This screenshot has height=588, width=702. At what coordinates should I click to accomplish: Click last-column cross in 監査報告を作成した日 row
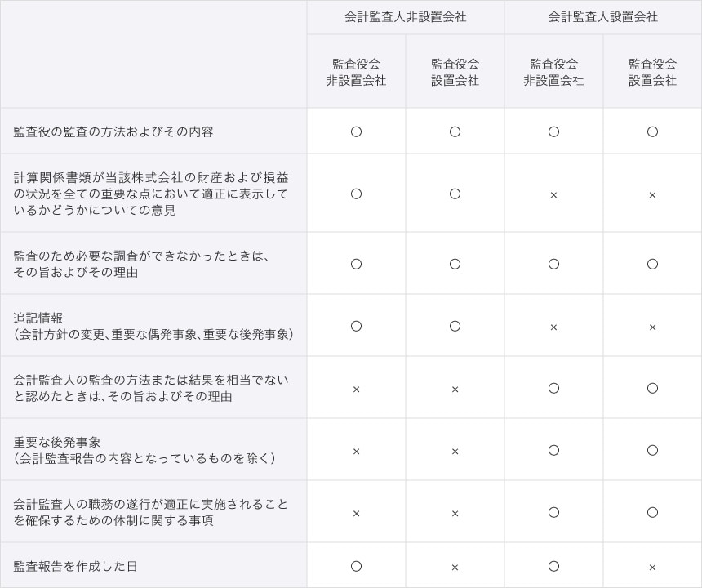point(652,567)
